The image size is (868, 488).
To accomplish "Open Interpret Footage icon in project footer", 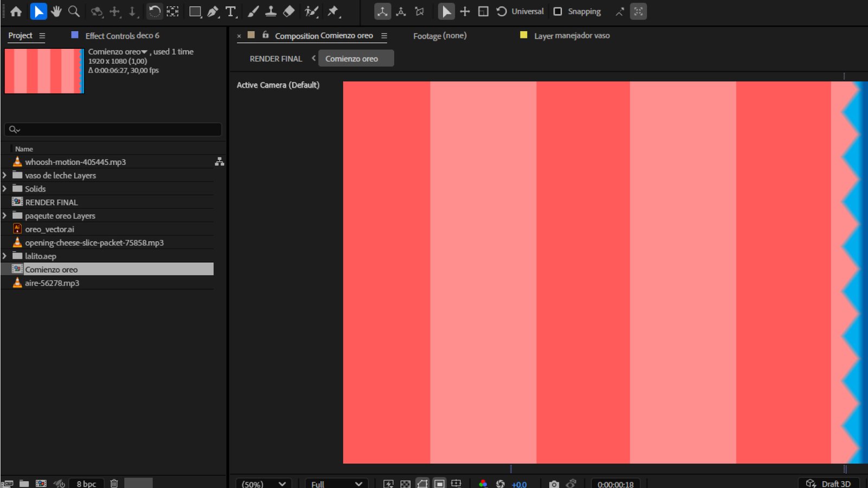I will 7,484.
